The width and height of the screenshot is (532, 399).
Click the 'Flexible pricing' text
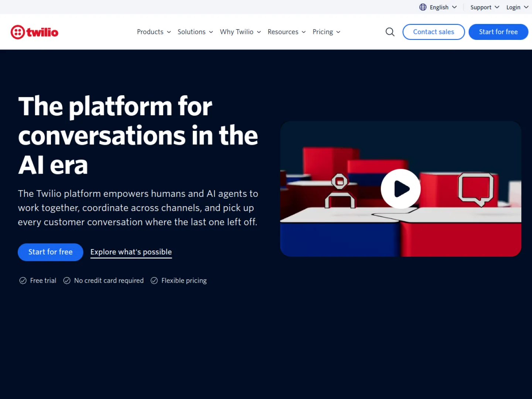pos(184,281)
